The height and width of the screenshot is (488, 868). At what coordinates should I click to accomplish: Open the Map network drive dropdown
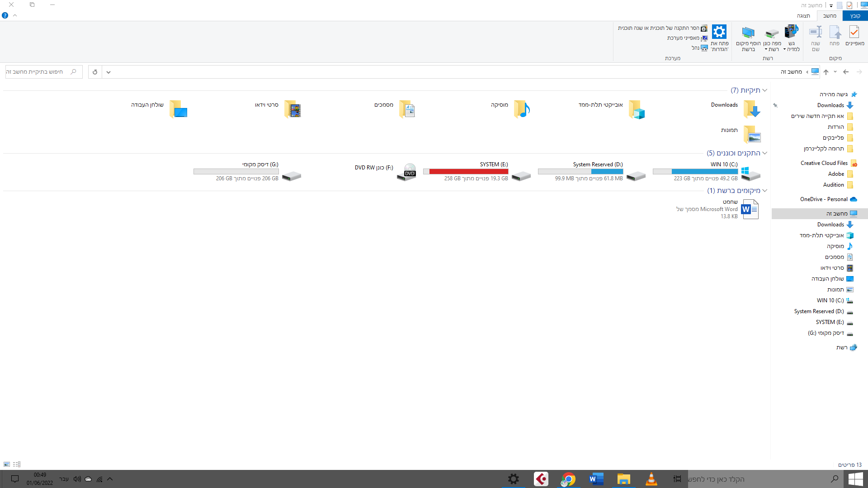tap(766, 50)
